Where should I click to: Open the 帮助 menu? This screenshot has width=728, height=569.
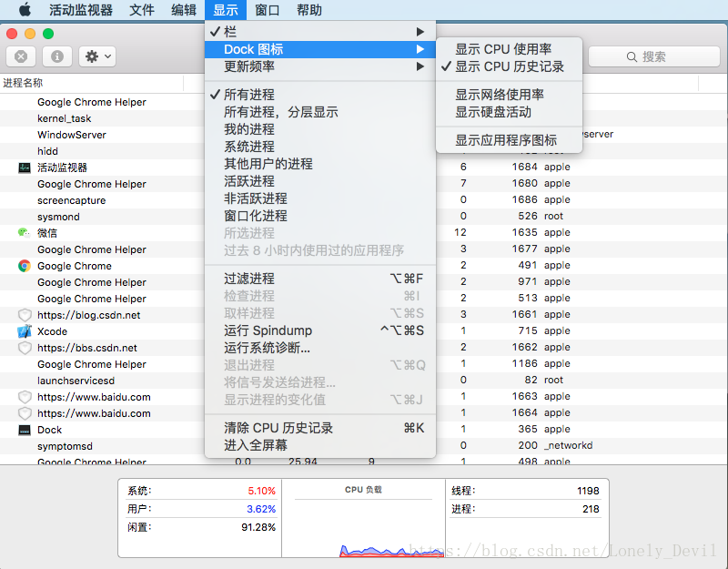coord(309,10)
